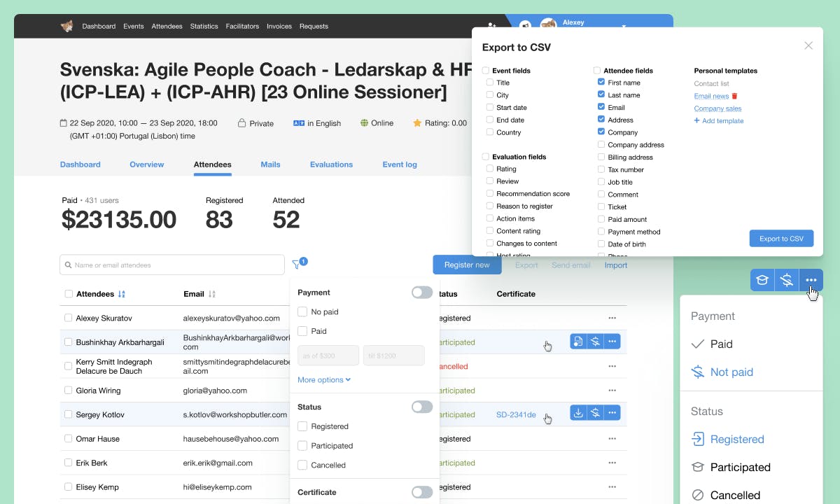Switch to the Overview tab
This screenshot has height=504, width=840.
coord(147,164)
